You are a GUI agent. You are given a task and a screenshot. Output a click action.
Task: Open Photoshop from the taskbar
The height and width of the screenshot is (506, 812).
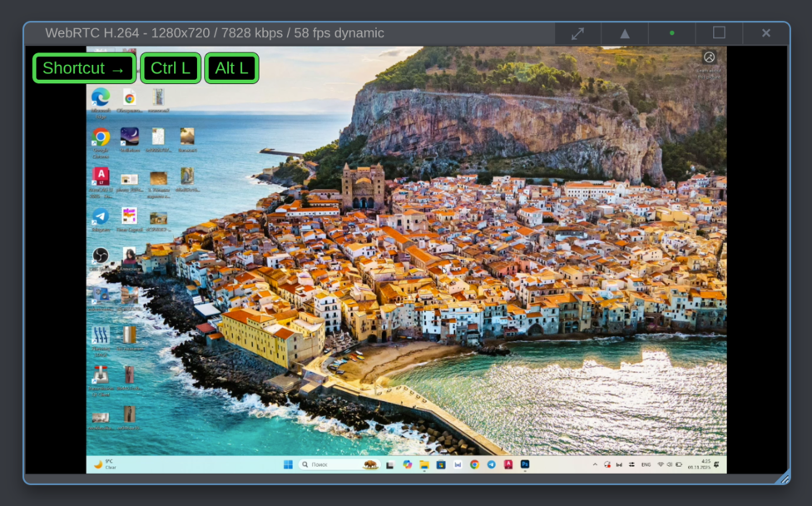[x=525, y=464]
